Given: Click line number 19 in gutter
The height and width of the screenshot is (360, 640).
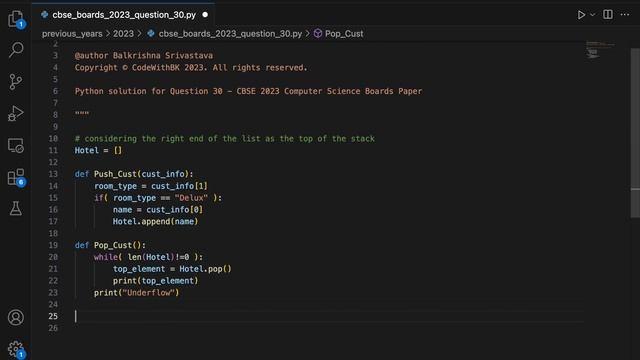Looking at the screenshot, I should point(53,245).
